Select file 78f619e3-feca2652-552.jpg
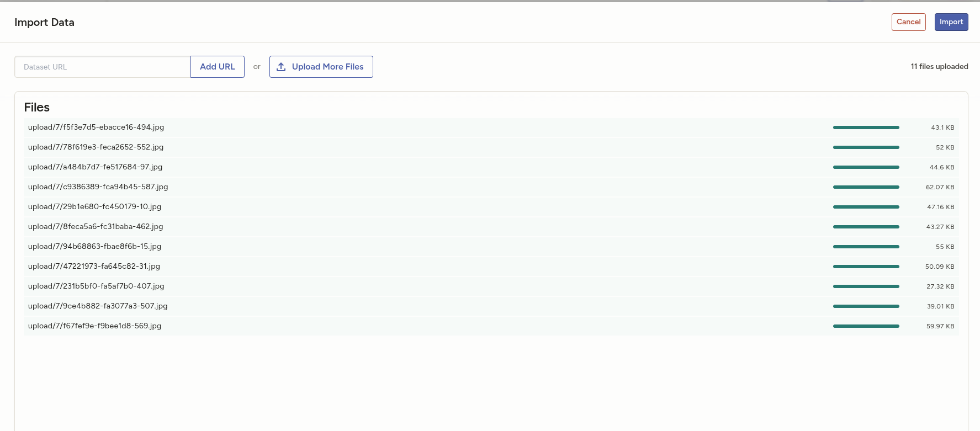Viewport: 980px width, 431px height. click(x=96, y=147)
